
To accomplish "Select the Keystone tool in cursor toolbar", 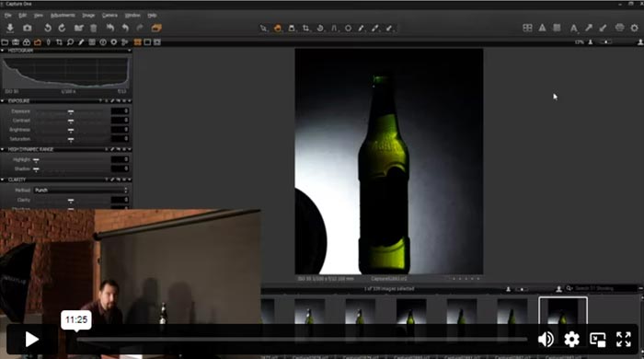I will tap(334, 29).
